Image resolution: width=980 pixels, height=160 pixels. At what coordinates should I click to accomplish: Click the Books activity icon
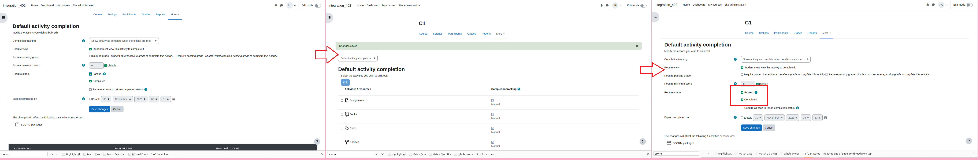tap(347, 114)
